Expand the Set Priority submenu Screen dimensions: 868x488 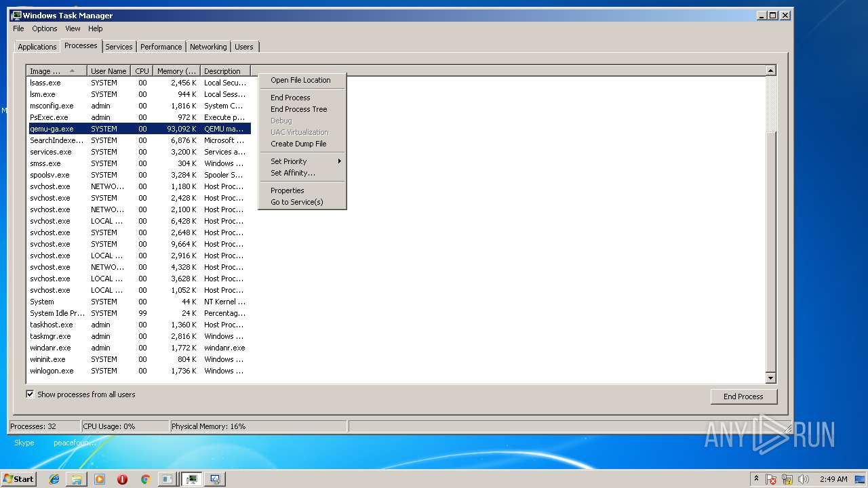(x=302, y=161)
